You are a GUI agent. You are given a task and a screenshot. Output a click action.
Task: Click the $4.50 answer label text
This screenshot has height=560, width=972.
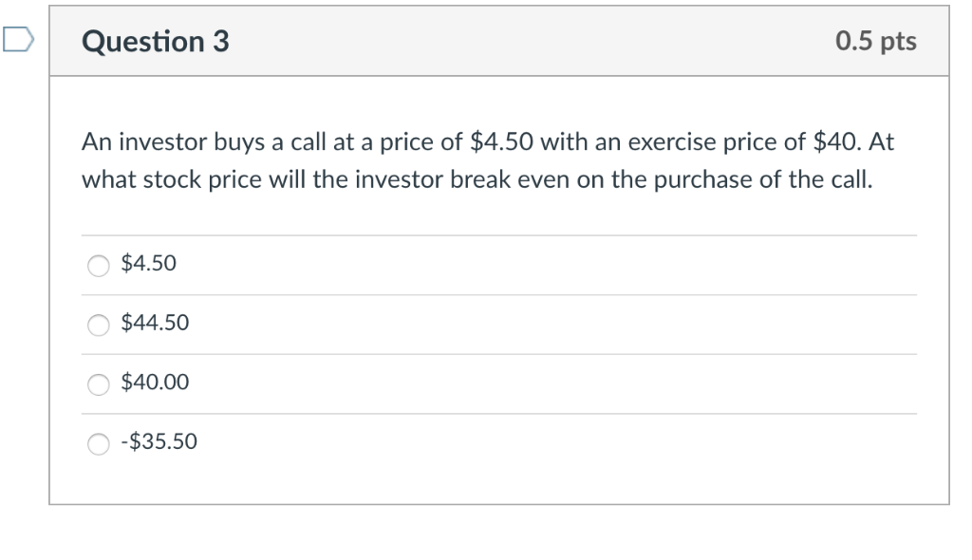tap(146, 264)
